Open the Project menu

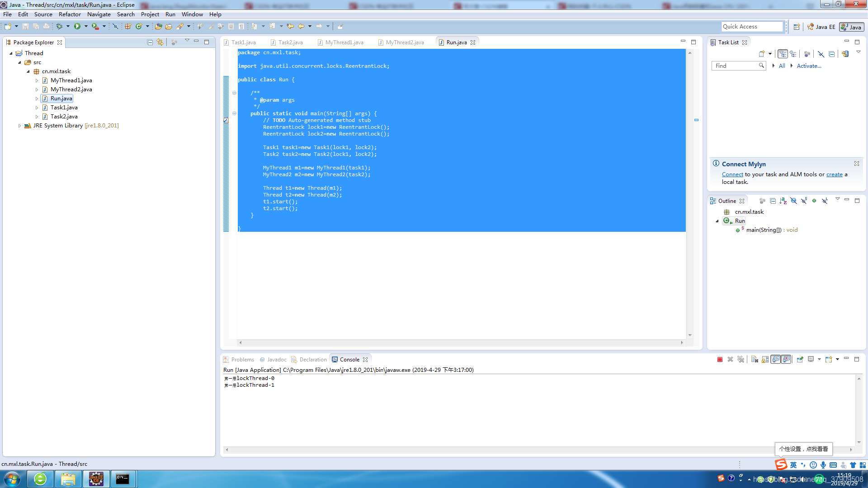point(150,14)
